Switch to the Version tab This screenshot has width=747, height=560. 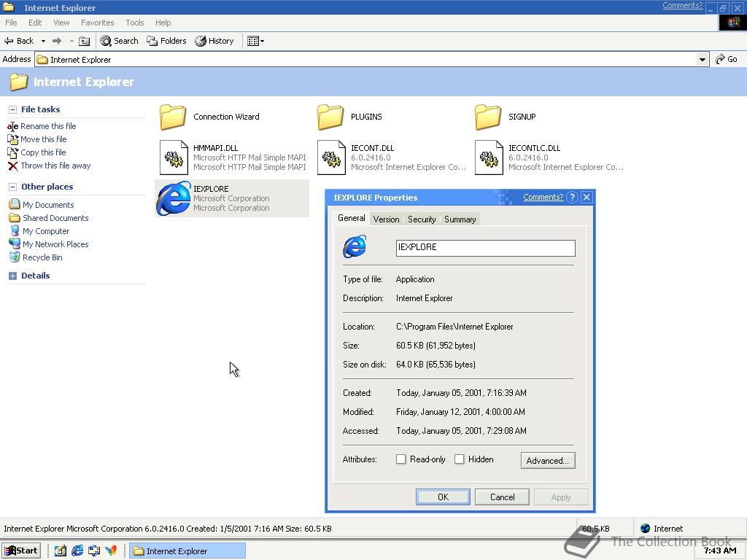[x=386, y=219]
